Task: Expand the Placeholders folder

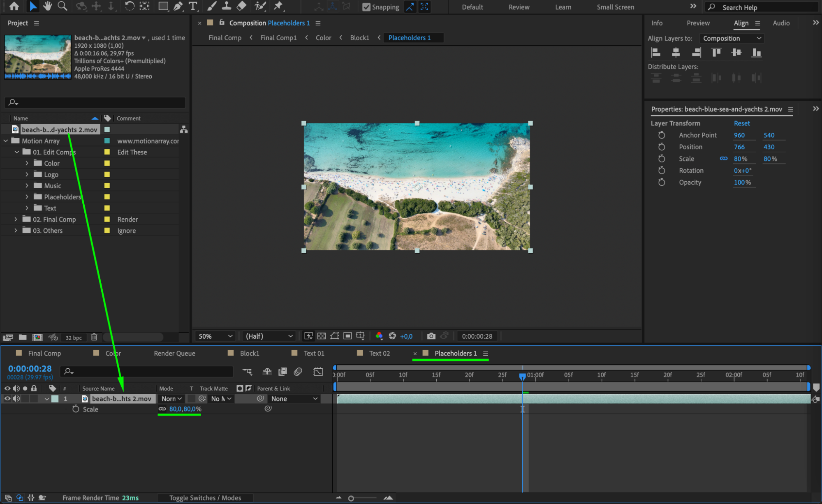Action: coord(27,197)
